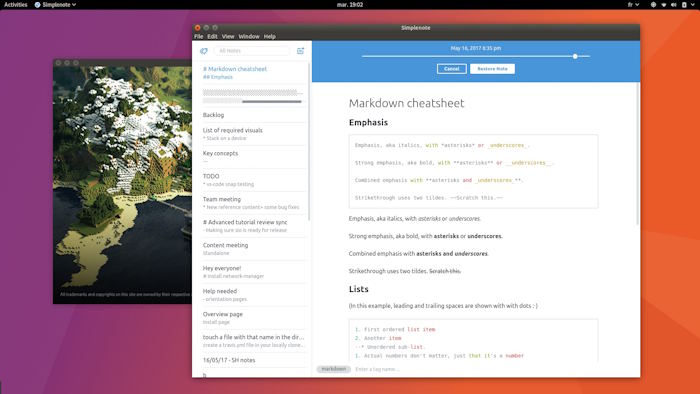
Task: Click the Lists heading in the editor
Action: coord(358,289)
